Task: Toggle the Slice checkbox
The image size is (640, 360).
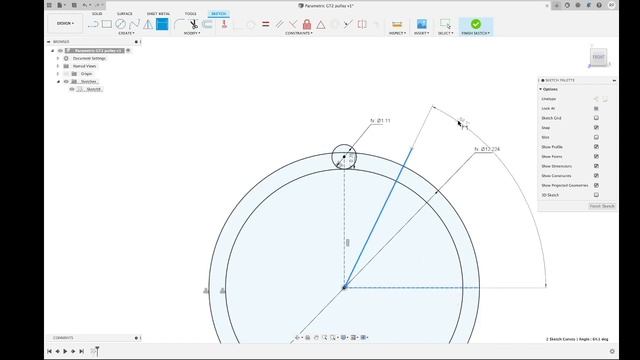Action: click(596, 137)
